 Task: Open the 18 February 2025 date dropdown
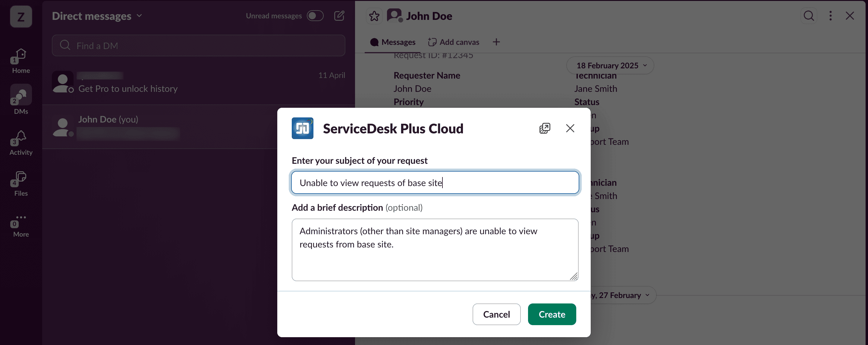coord(610,65)
